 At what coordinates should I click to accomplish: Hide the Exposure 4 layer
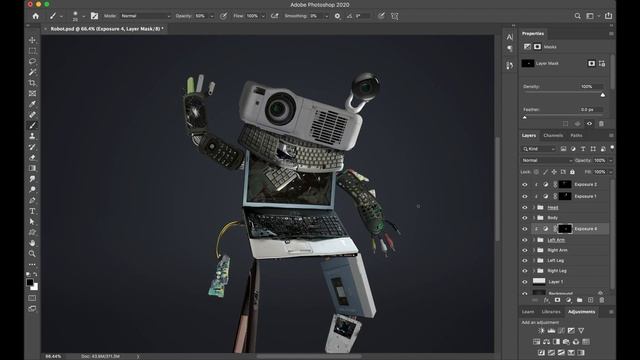point(525,229)
